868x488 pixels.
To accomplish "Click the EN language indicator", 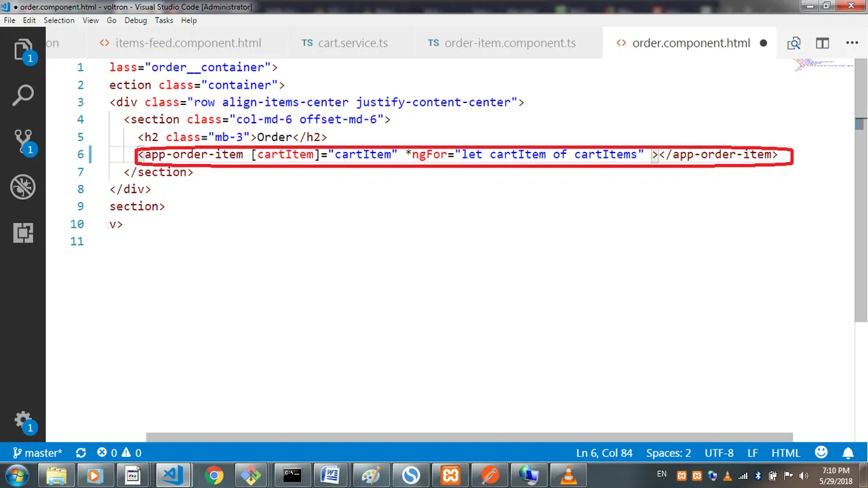I will pos(662,474).
